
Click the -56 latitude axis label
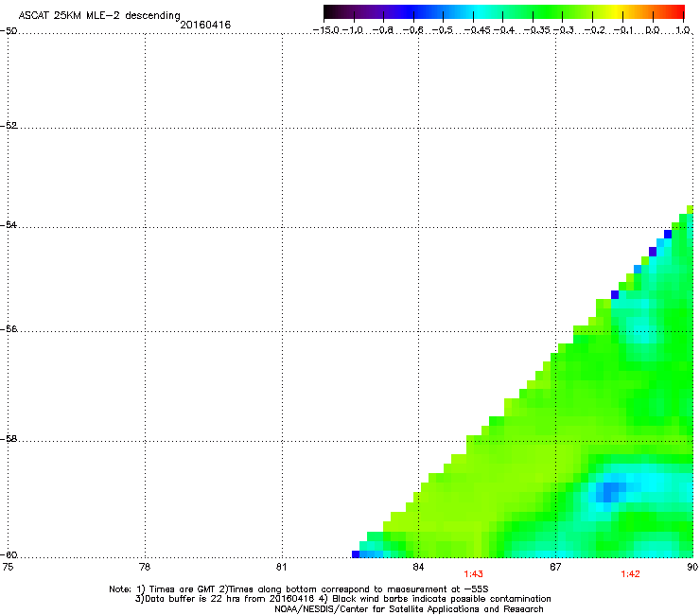point(9,328)
